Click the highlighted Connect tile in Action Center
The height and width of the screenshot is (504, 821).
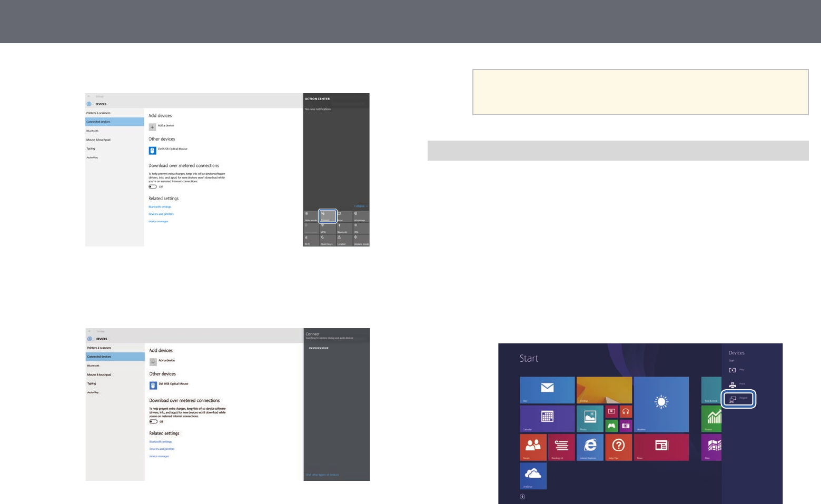pyautogui.click(x=327, y=216)
